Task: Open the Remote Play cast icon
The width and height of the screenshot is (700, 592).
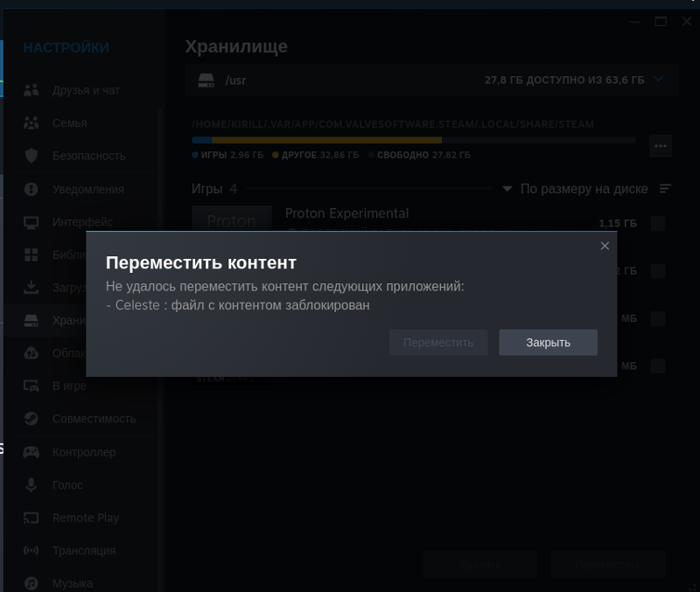Action: point(31,518)
